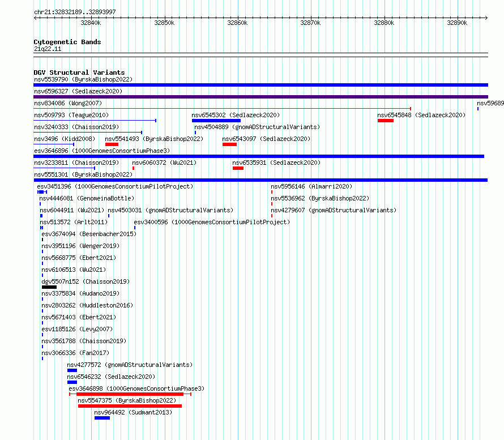Viewport: 504px width, 440px height.
Task: Click the blue bar under nsv5539790
Action: [260, 85]
